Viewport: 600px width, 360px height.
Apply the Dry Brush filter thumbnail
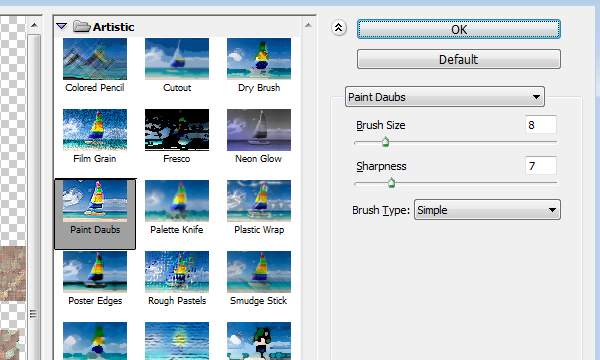pyautogui.click(x=259, y=59)
